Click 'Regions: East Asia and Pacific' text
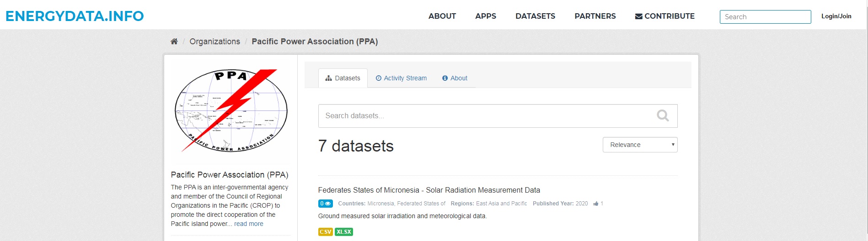This screenshot has height=241, width=868. [489, 204]
